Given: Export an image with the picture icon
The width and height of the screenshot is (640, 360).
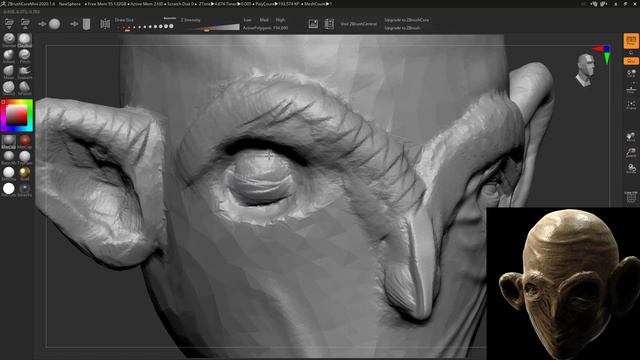Looking at the screenshot, I should click(x=313, y=24).
